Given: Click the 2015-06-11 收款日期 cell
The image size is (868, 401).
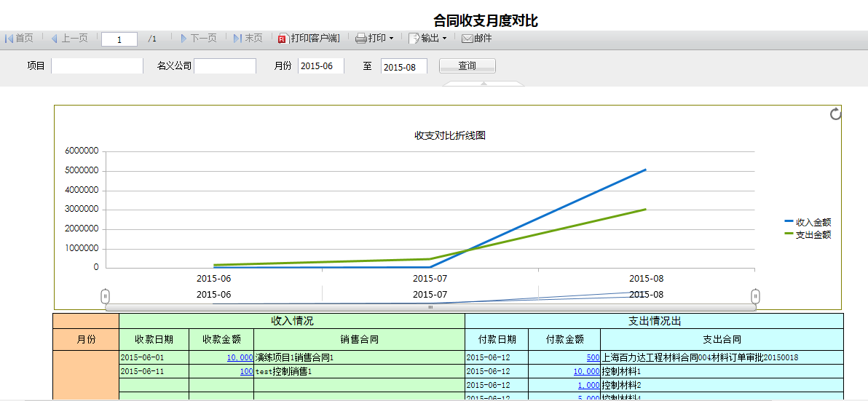Looking at the screenshot, I should click(154, 371).
